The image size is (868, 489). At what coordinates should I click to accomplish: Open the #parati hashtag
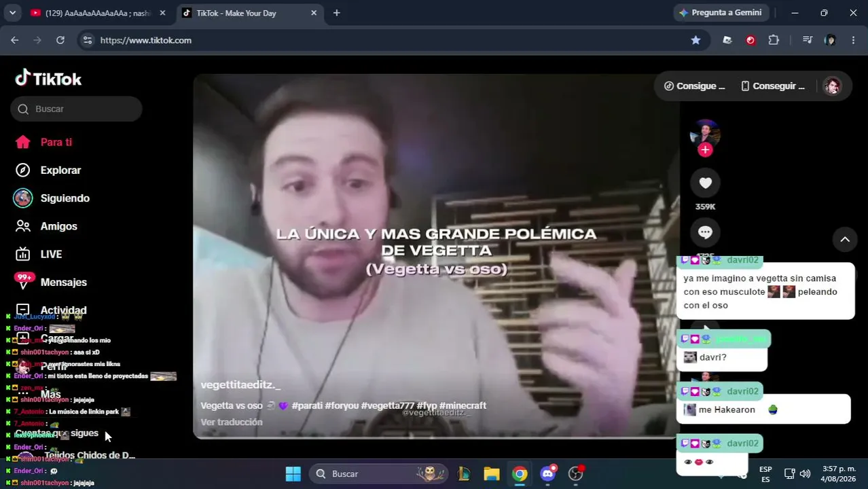307,405
